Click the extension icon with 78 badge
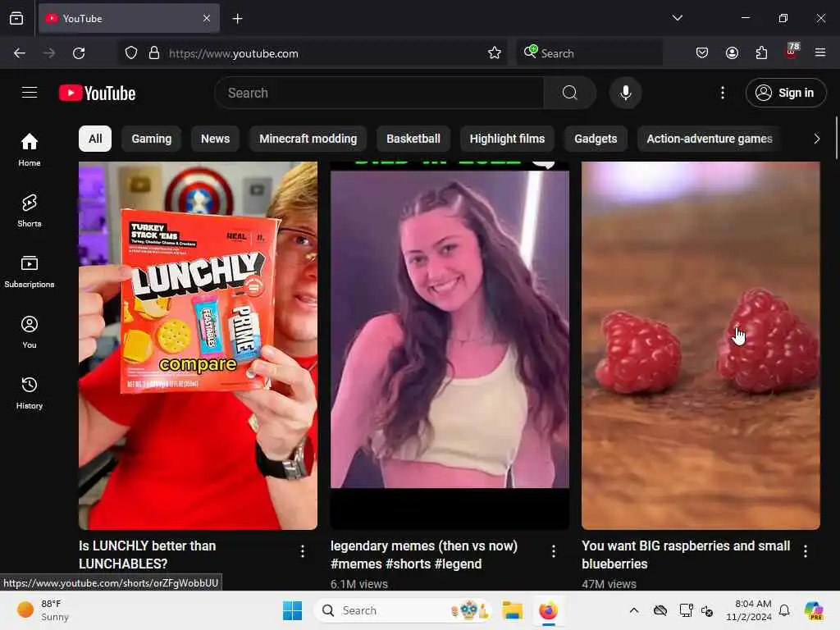 [x=792, y=52]
